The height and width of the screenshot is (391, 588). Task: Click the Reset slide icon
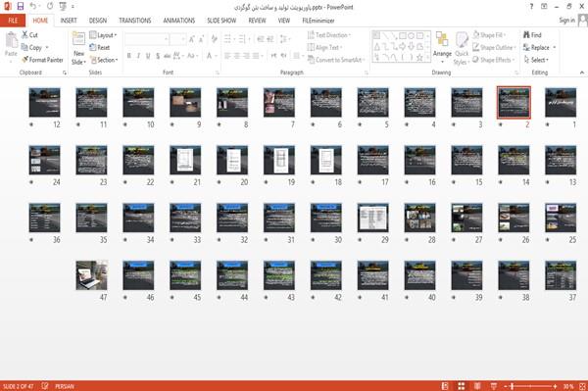coord(93,47)
